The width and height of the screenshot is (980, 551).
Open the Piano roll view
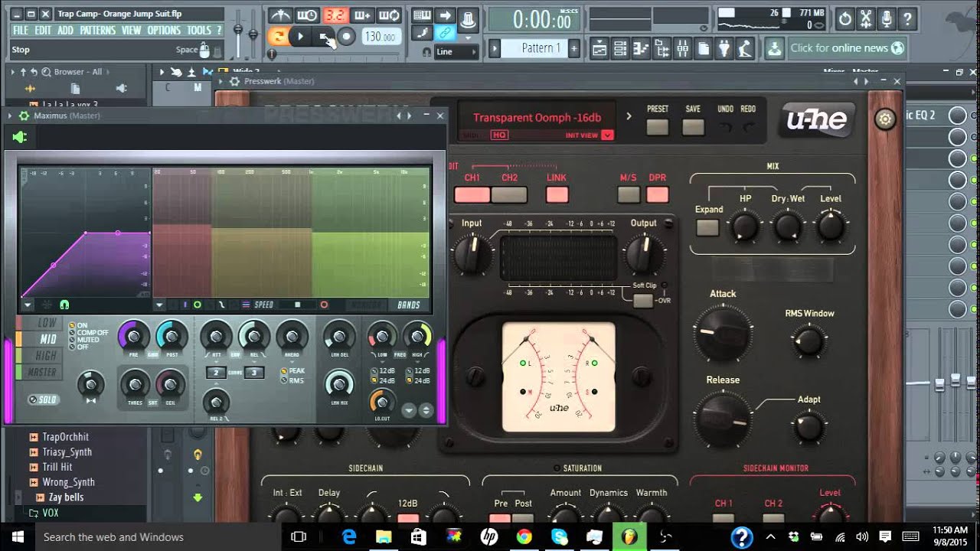[x=641, y=48]
